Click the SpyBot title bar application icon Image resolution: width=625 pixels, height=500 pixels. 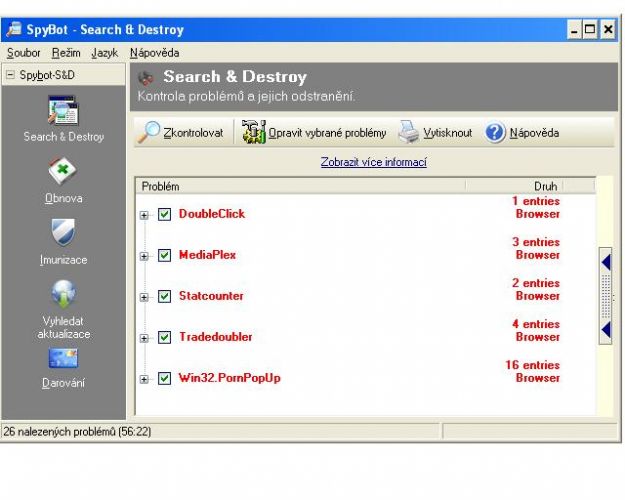click(14, 29)
